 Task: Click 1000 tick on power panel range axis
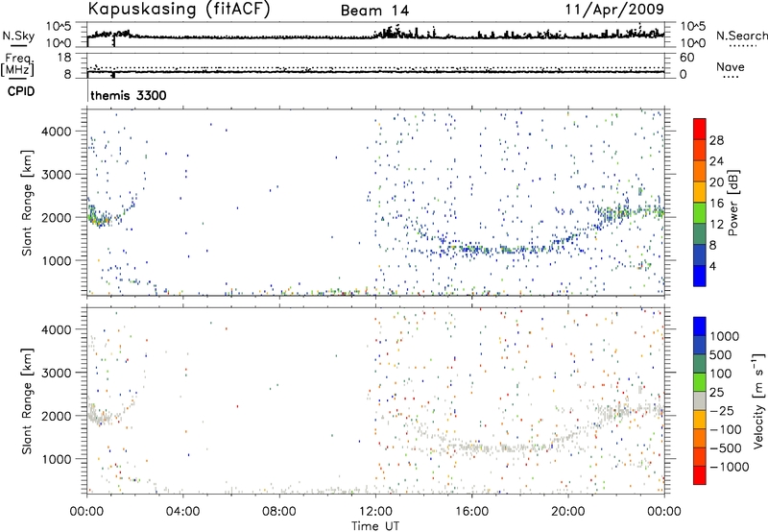(x=57, y=260)
